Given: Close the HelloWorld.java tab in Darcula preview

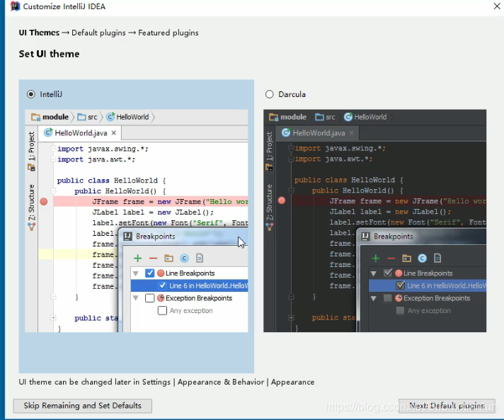Looking at the screenshot, I should 352,133.
